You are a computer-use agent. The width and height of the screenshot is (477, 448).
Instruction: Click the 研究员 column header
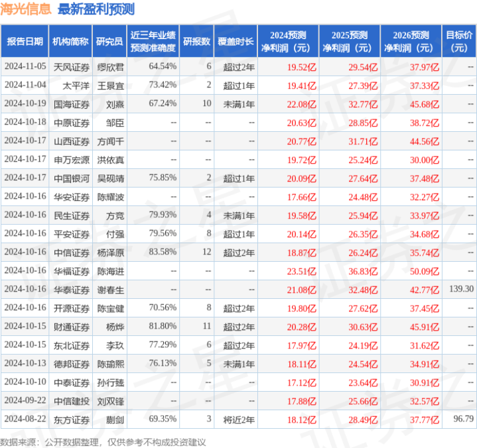tap(109, 41)
